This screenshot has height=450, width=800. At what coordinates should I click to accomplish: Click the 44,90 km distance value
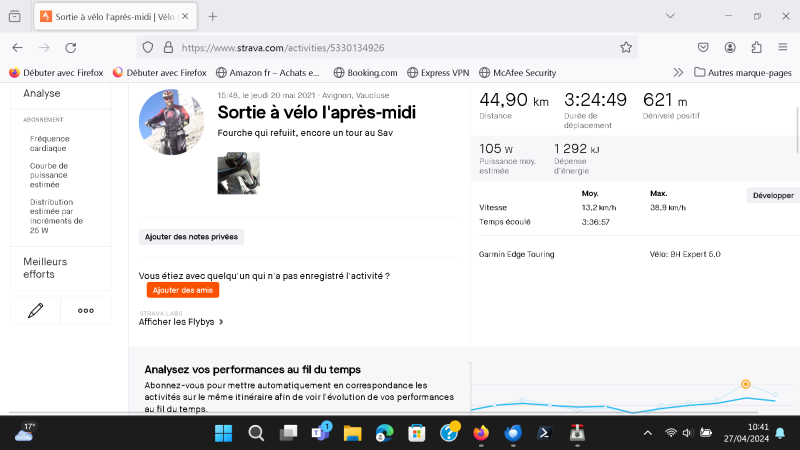(x=514, y=100)
